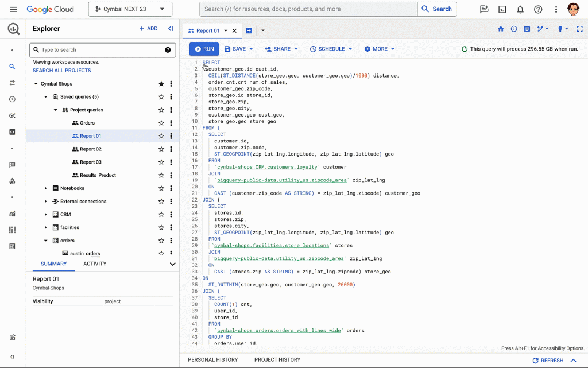Open the three-dot menu for Report 01 row
This screenshot has height=368, width=588.
click(171, 136)
